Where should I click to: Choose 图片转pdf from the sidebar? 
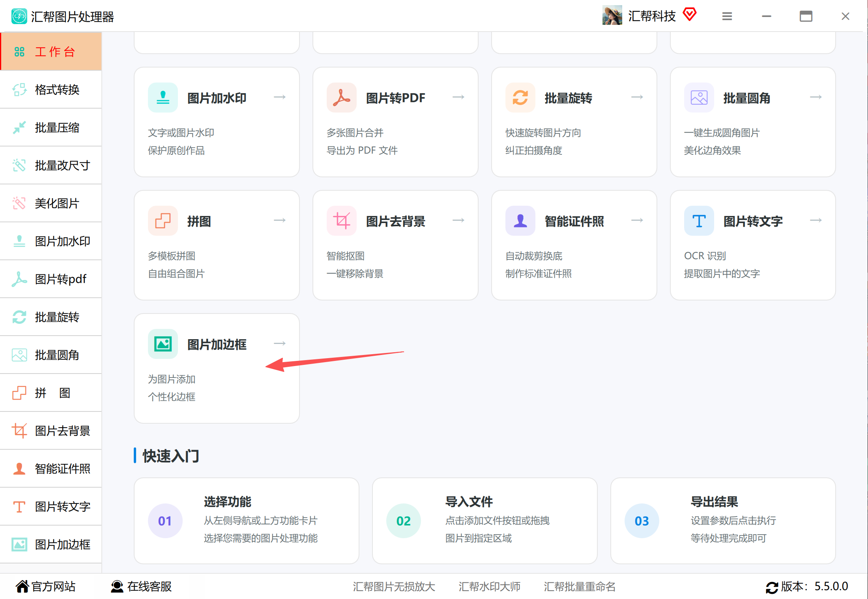click(51, 279)
